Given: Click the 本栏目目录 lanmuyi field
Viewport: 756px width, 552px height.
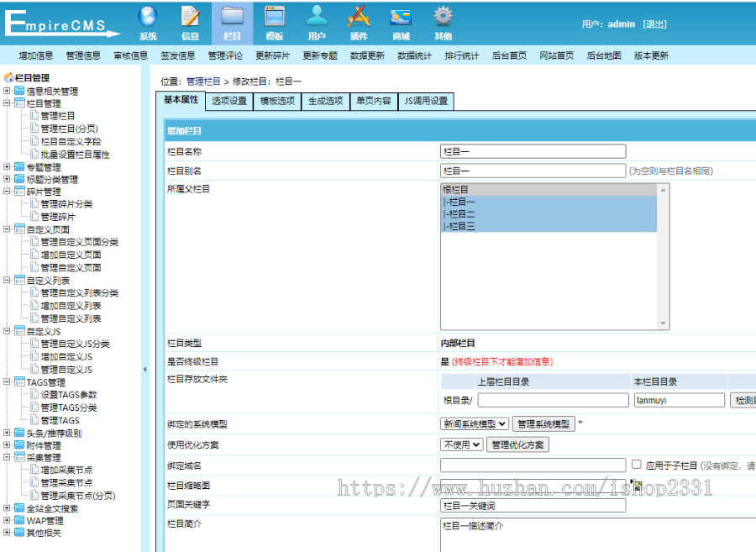Looking at the screenshot, I should [x=679, y=400].
